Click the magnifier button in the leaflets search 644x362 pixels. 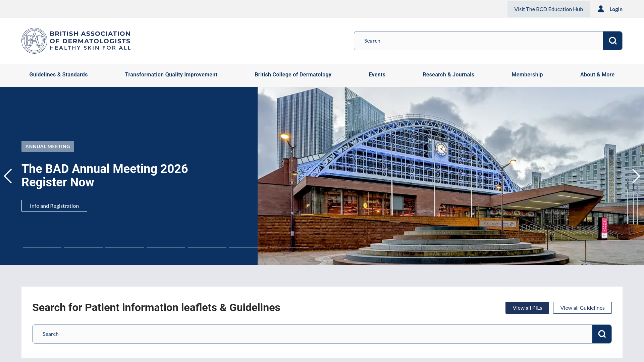coord(602,334)
